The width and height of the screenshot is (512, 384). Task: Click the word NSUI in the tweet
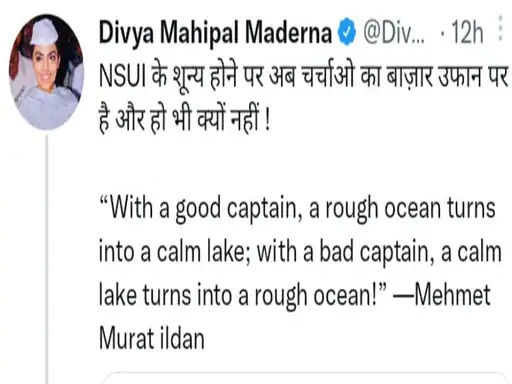pyautogui.click(x=122, y=77)
